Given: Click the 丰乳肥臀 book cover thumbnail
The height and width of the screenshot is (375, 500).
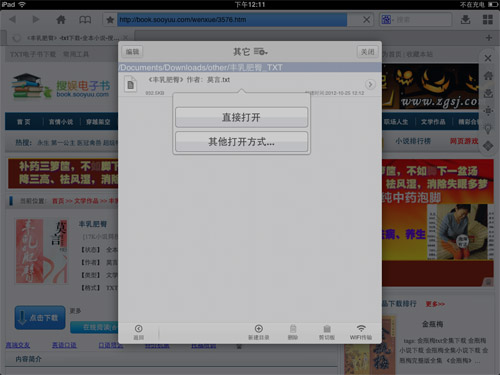Looking at the screenshot, I should click(42, 251).
